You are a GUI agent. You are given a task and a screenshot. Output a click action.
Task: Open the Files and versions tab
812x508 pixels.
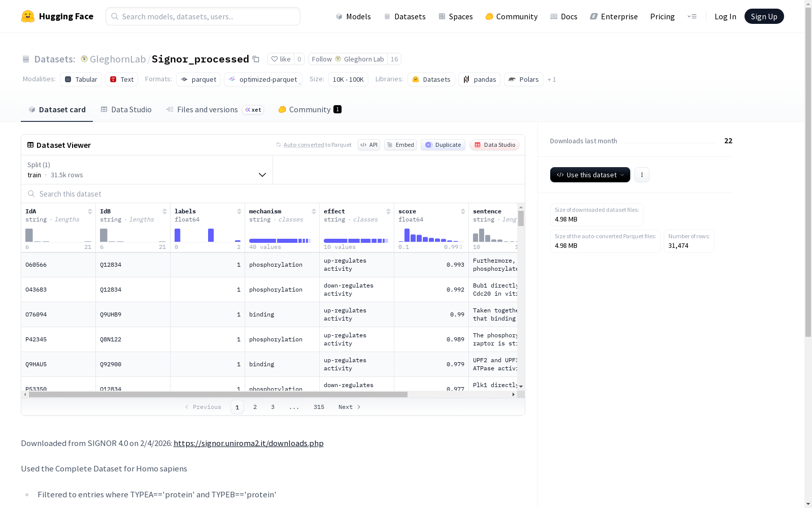point(215,110)
